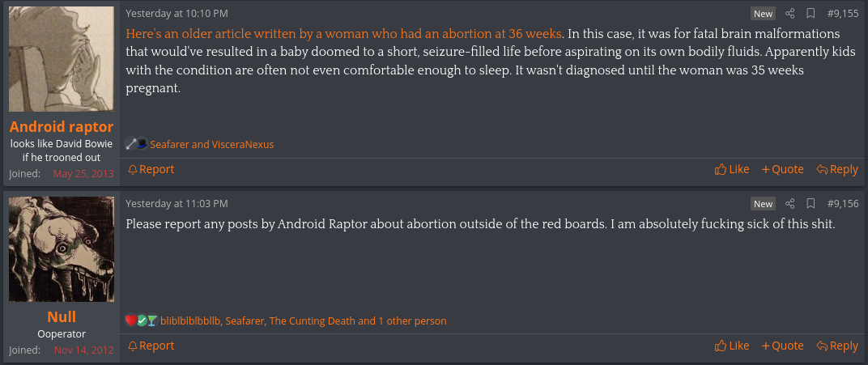Open post number #9,155 permalink
Screen dimensions: 868x365
(843, 13)
